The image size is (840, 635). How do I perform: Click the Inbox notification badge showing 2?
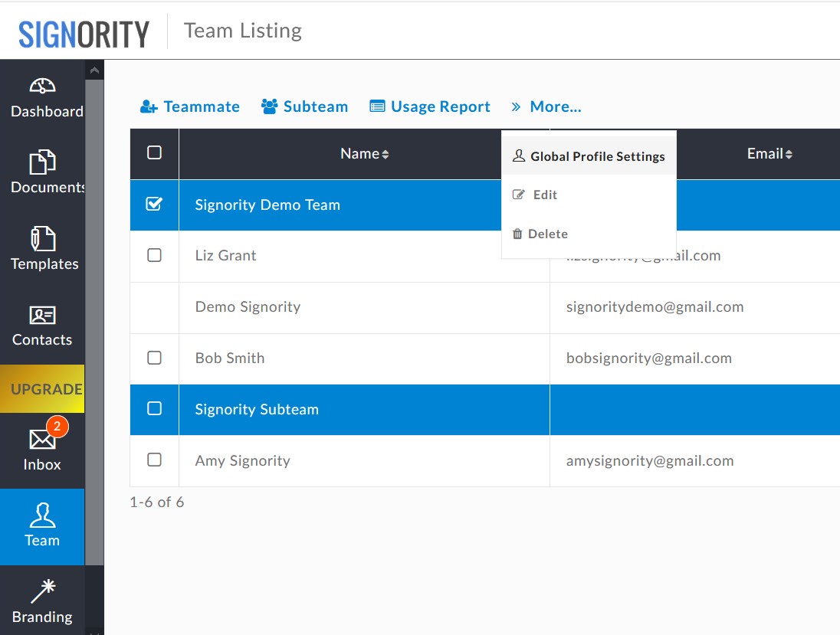tap(57, 427)
